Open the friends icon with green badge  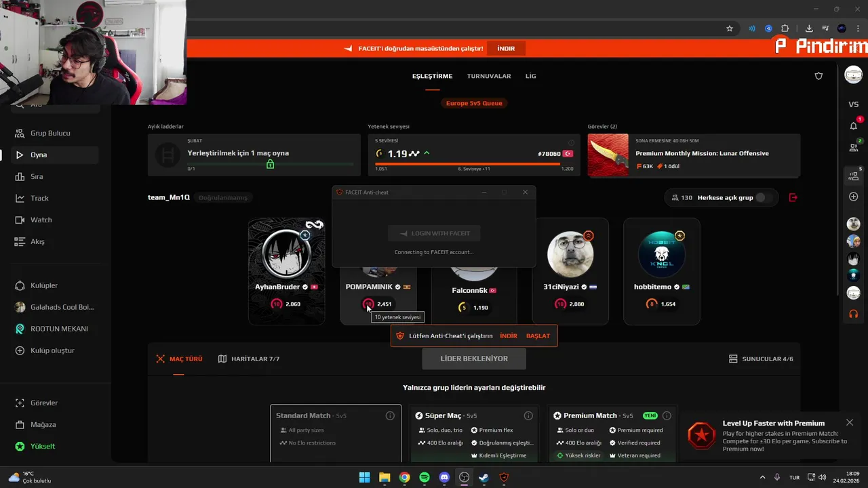point(853,147)
